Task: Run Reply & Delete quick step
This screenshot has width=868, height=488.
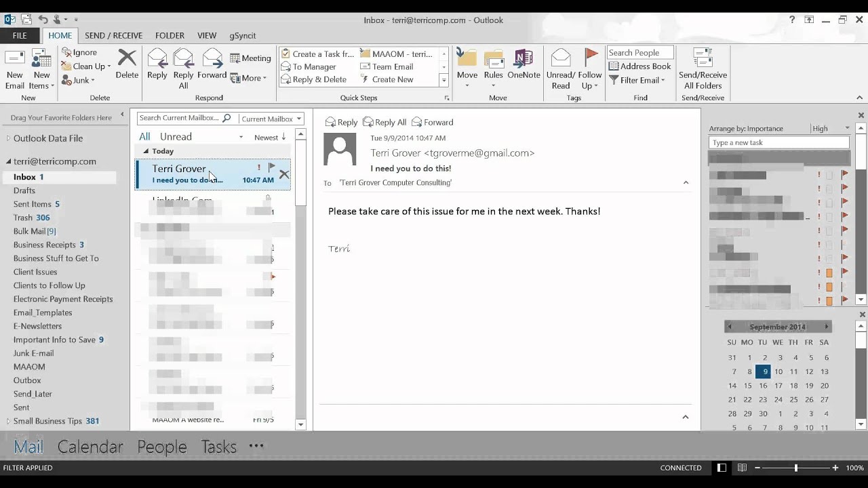Action: point(314,79)
